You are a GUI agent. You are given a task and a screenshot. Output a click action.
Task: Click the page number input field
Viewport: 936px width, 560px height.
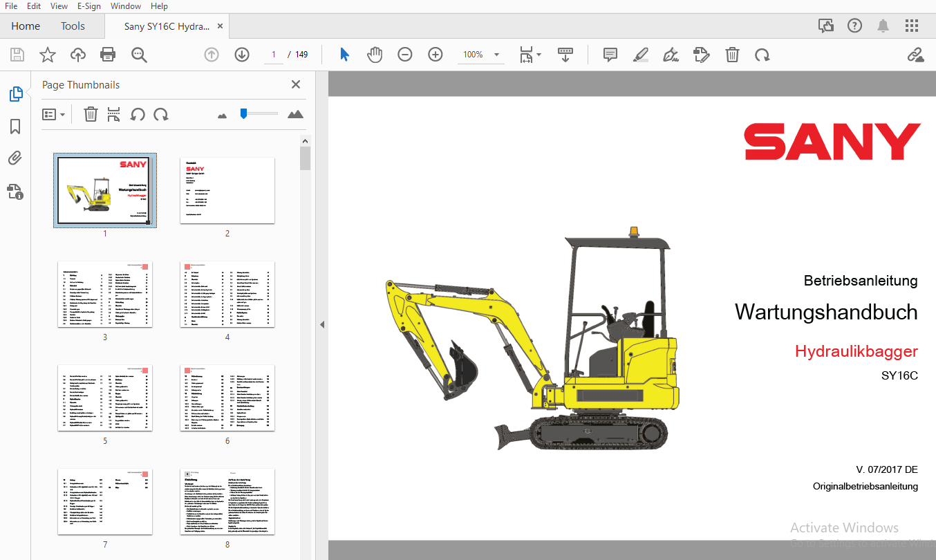coord(274,55)
